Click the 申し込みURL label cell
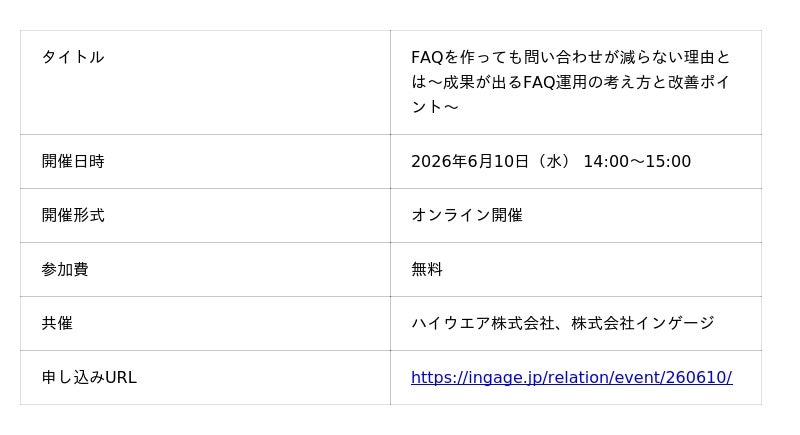The image size is (800, 435). click(205, 378)
